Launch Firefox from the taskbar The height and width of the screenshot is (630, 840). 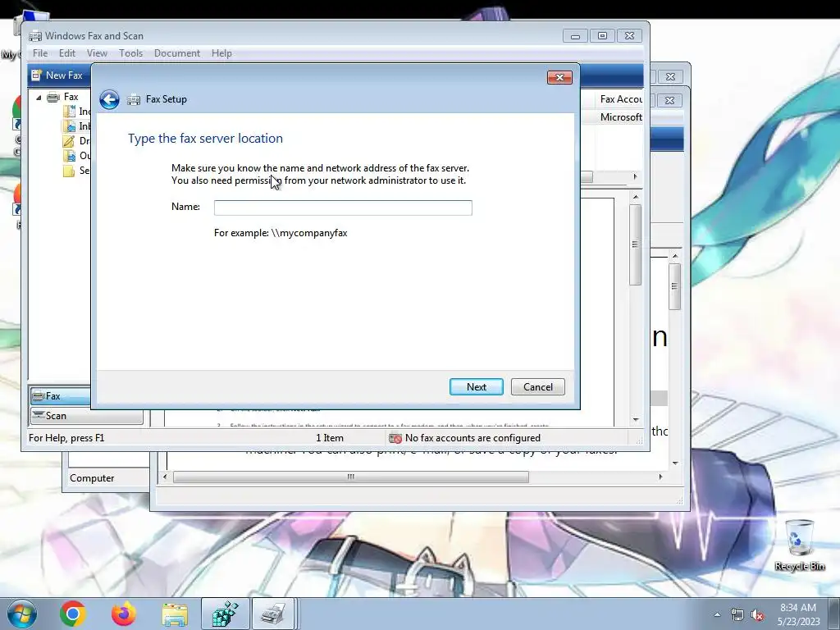[x=124, y=614]
